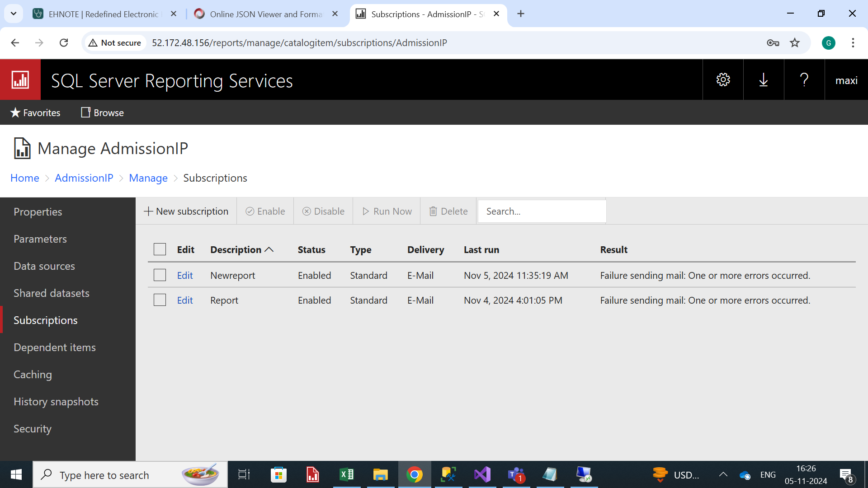868x488 pixels.
Task: Select the Subscriptions side tab
Action: 68,320
